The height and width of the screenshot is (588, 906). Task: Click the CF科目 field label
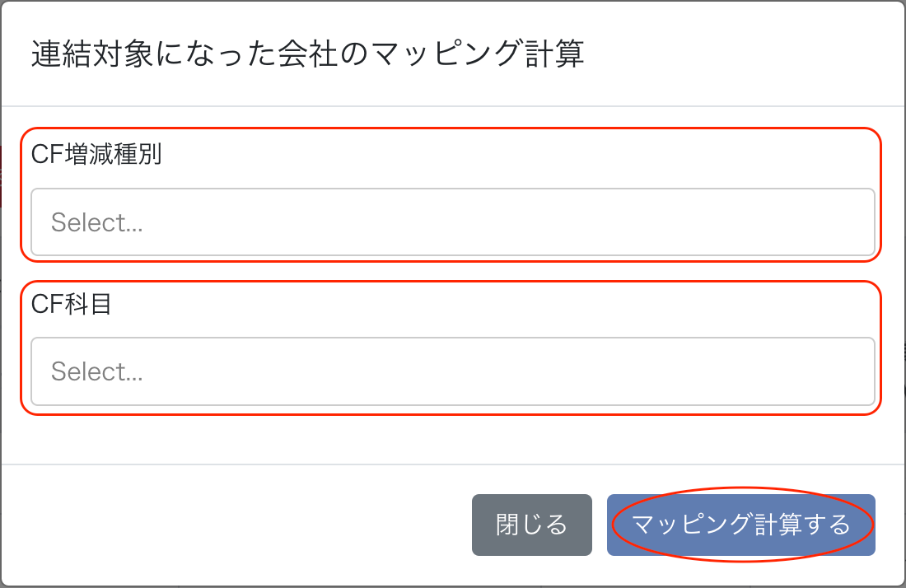tap(71, 304)
